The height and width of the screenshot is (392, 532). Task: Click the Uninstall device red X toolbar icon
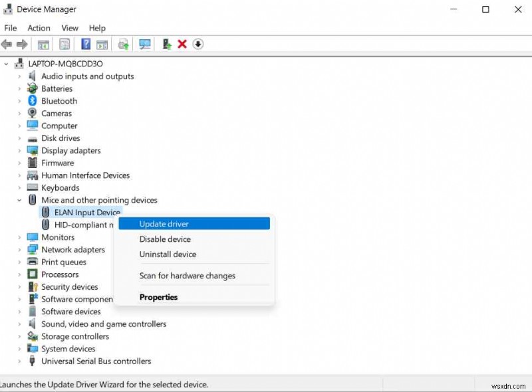(x=182, y=44)
